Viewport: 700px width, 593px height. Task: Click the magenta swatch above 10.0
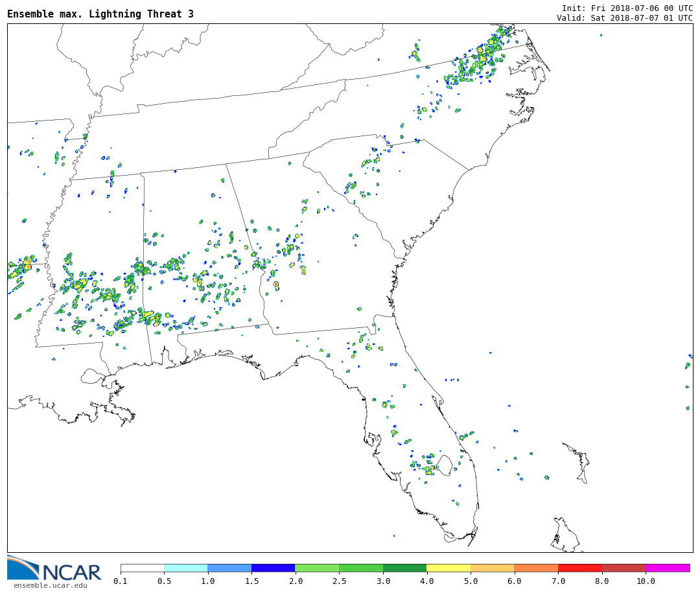(x=667, y=568)
